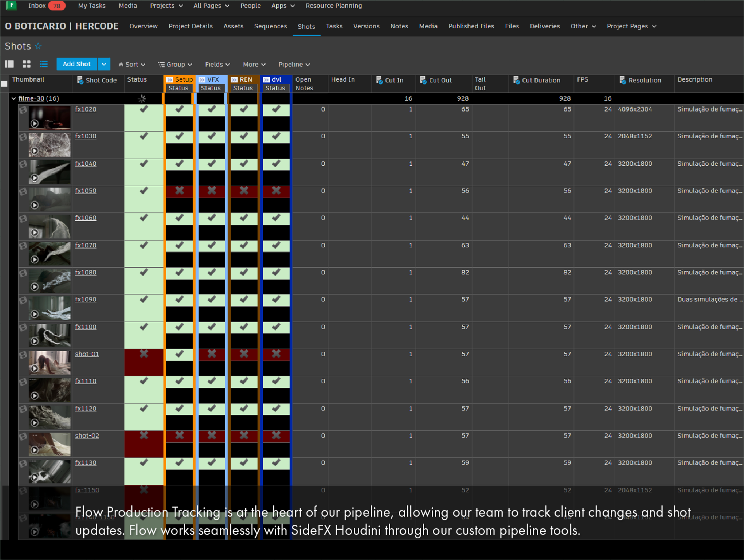Switch to master-detail view layout icon
744x560 pixels.
[x=9, y=64]
